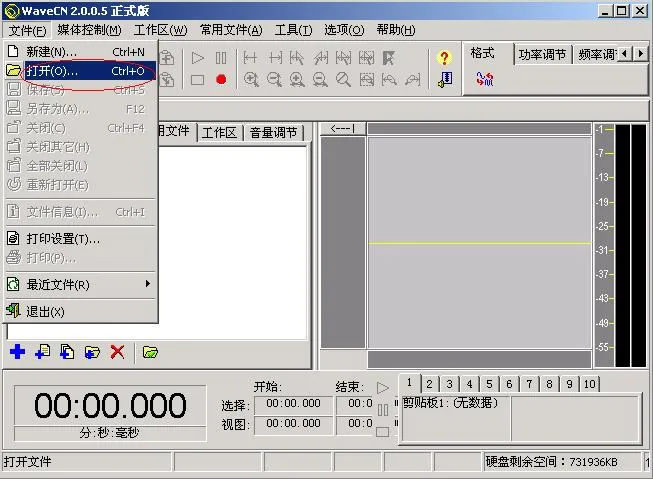Viewport: 653px width, 479px height.
Task: Click the horizontal scrollbar below waveform
Action: coord(479,359)
